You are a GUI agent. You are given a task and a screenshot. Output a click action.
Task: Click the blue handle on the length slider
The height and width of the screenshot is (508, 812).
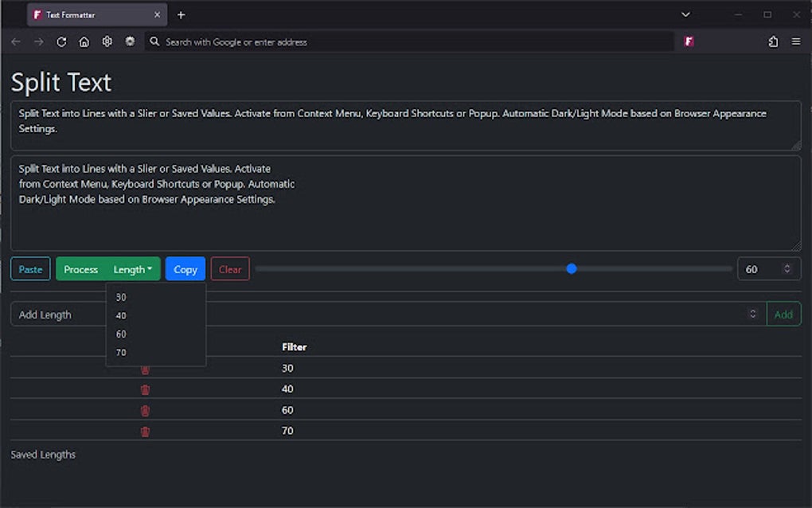pos(572,269)
